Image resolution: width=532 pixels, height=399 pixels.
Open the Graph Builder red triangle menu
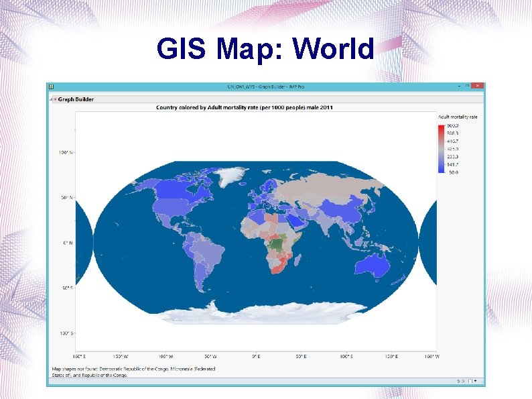(56, 99)
